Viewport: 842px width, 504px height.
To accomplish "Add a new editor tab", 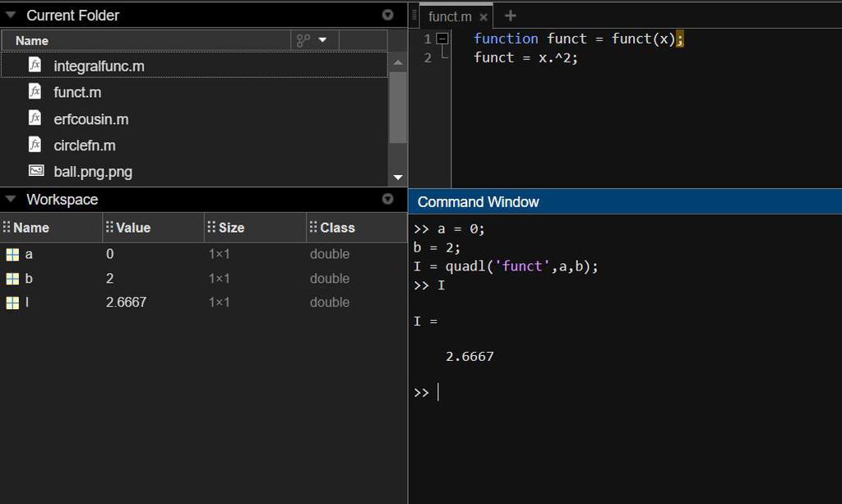I will coord(510,16).
